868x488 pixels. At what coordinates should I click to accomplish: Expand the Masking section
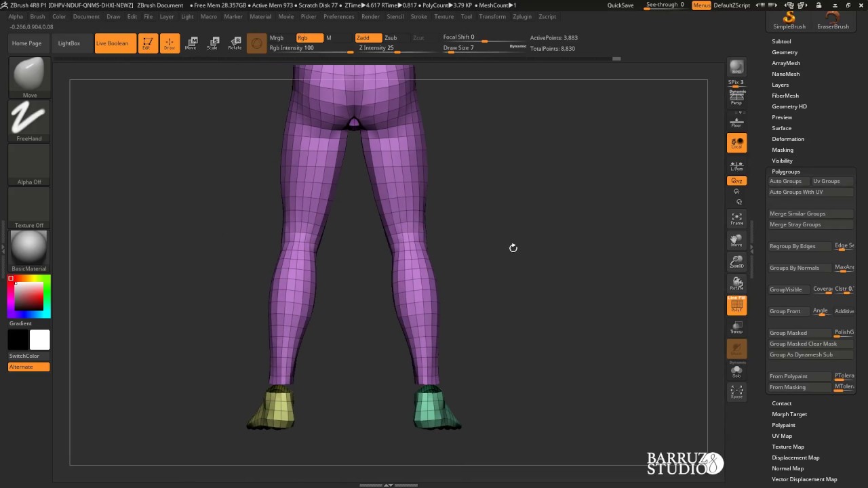point(783,150)
